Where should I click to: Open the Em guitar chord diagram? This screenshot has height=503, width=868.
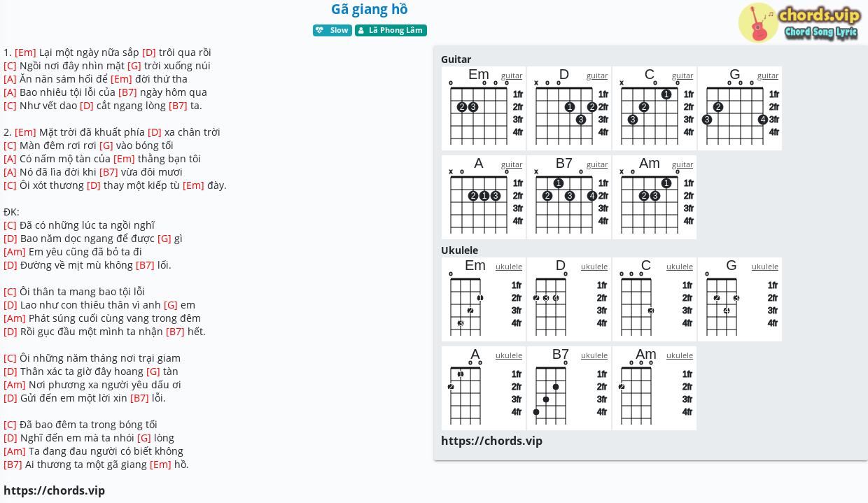(484, 108)
